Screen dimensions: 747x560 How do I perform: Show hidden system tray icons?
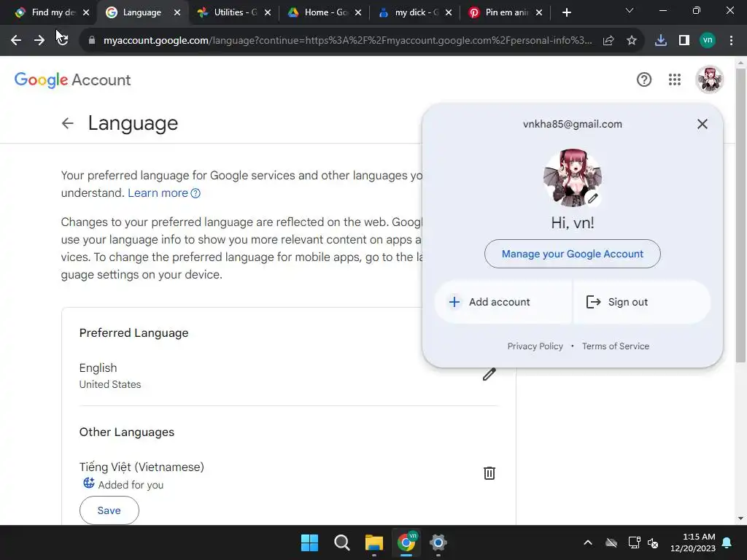coord(588,542)
